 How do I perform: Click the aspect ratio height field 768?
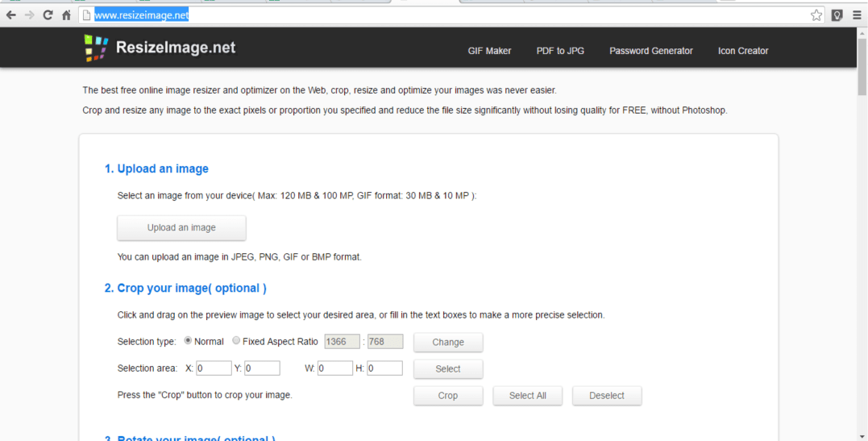tap(385, 341)
